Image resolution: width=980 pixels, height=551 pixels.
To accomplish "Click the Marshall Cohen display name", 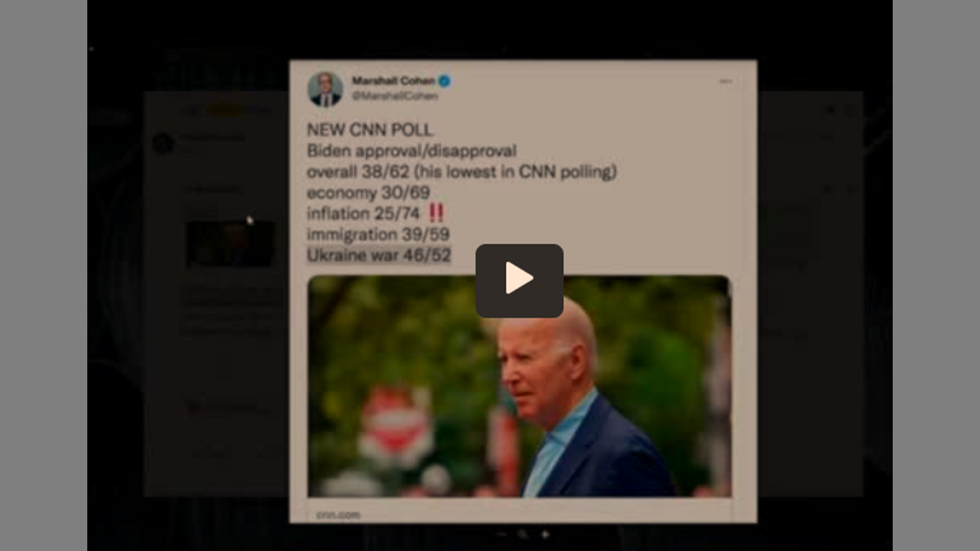I will click(x=393, y=80).
